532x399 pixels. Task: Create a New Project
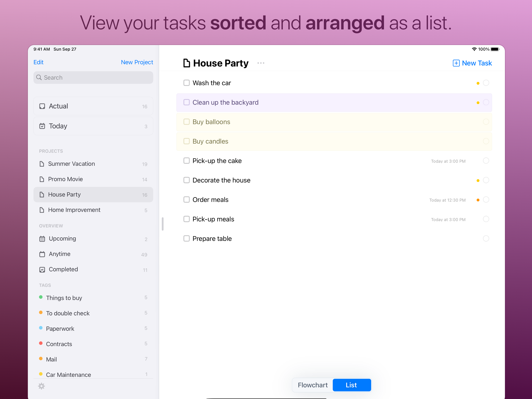point(137,62)
